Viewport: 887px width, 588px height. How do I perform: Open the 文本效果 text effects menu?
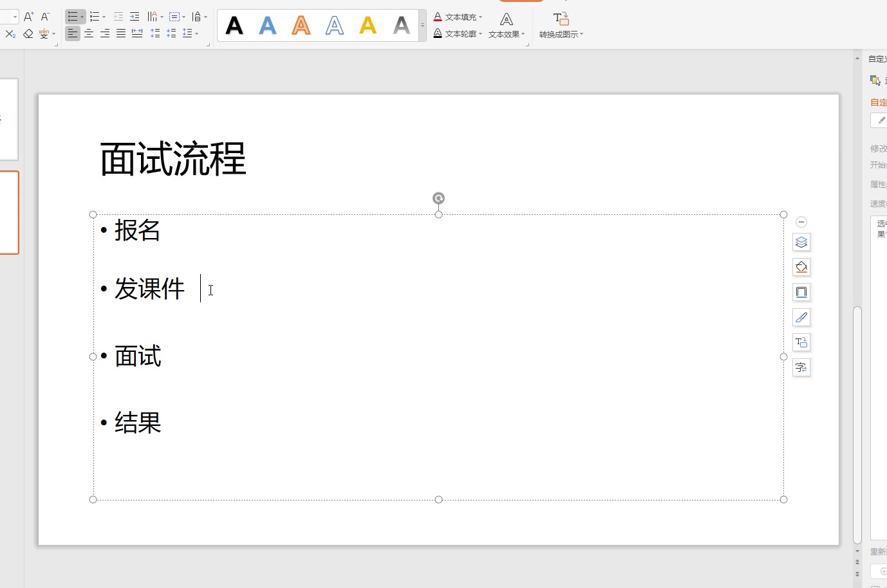507,26
